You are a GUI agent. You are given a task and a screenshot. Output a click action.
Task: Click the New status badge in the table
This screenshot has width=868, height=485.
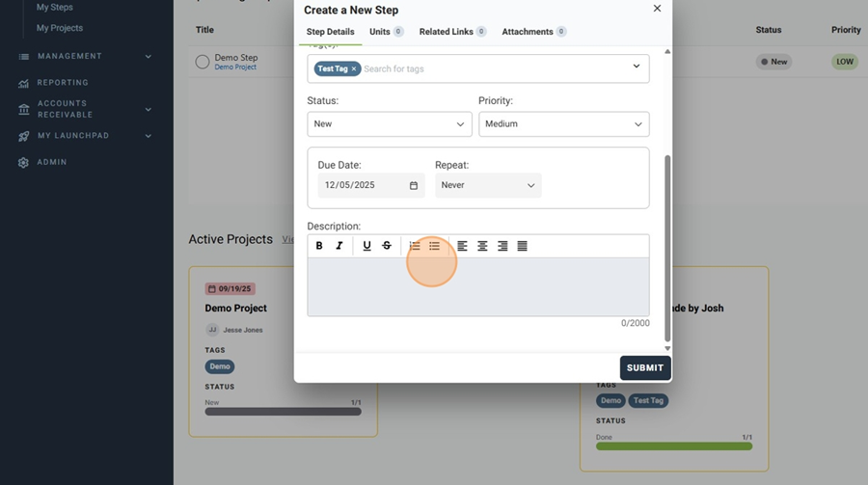[773, 62]
